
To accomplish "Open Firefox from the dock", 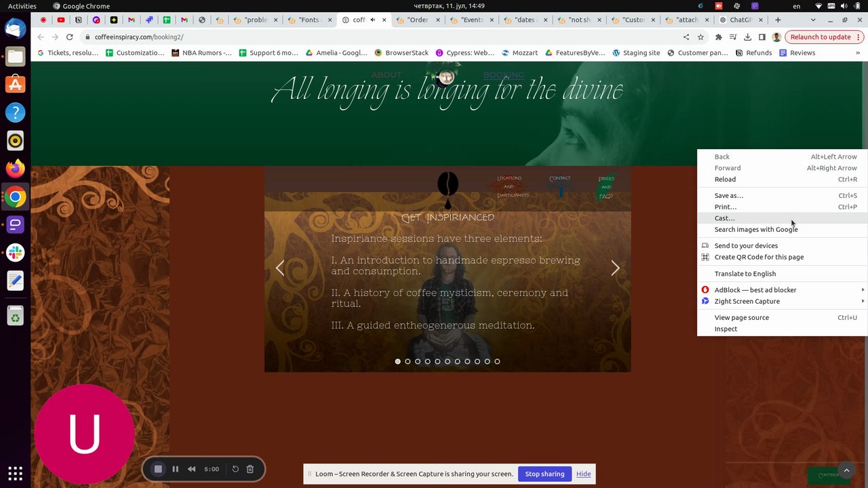I will 15,168.
